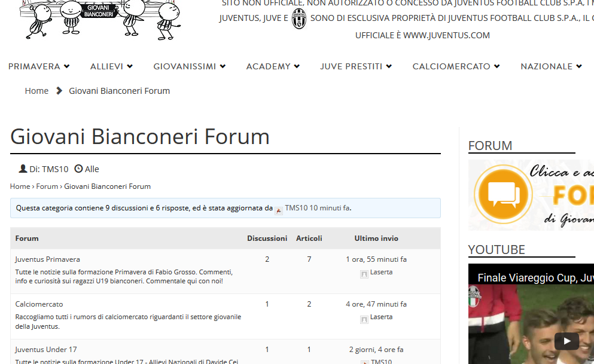
Task: Go to Home in large top breadcrumb
Action: click(36, 91)
